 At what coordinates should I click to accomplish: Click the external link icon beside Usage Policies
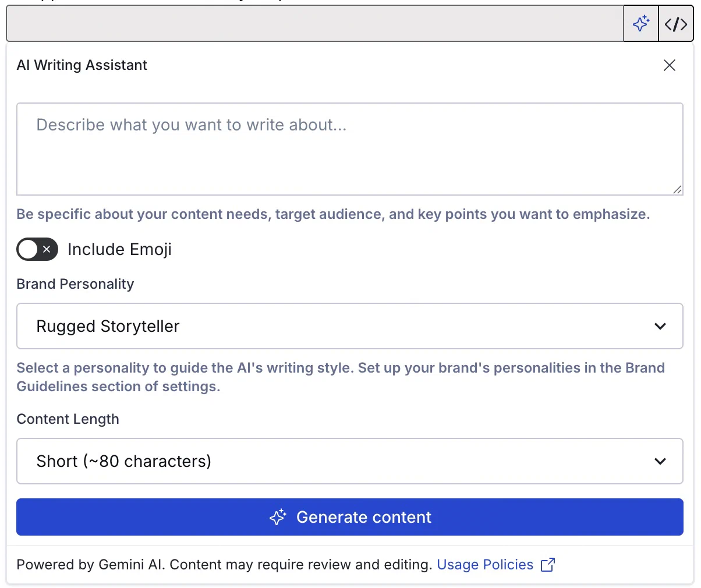(x=547, y=564)
